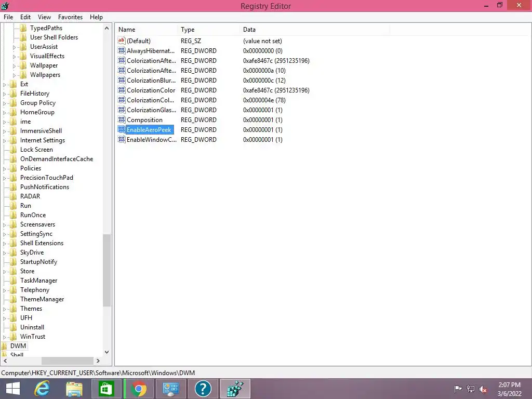This screenshot has width=532, height=399.
Task: Click the EnableWindowC... DWORD icon
Action: (122, 139)
